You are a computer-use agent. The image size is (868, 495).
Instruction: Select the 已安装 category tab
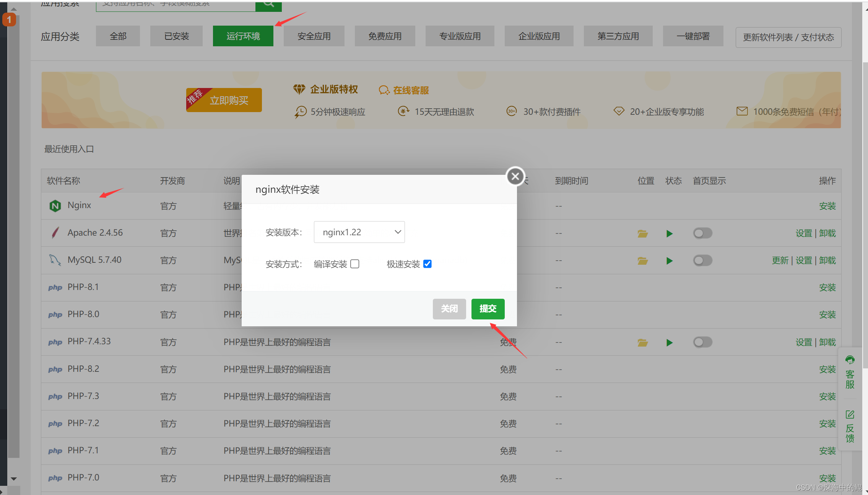(176, 36)
